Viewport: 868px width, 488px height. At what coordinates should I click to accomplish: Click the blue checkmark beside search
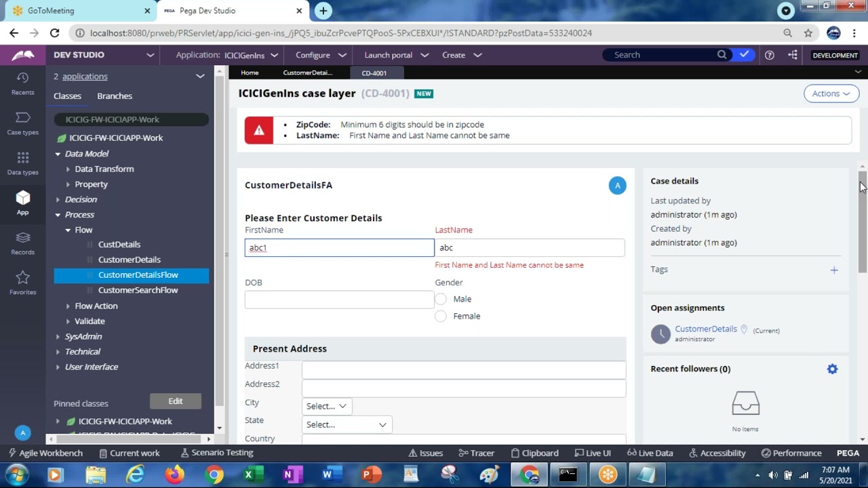[744, 54]
